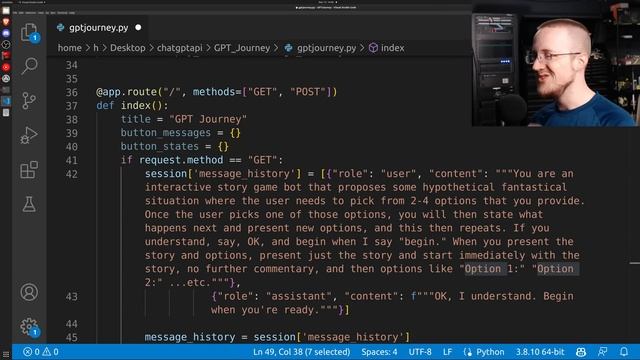Click the h breadcrumb segment
640x360 pixels.
tap(96, 48)
